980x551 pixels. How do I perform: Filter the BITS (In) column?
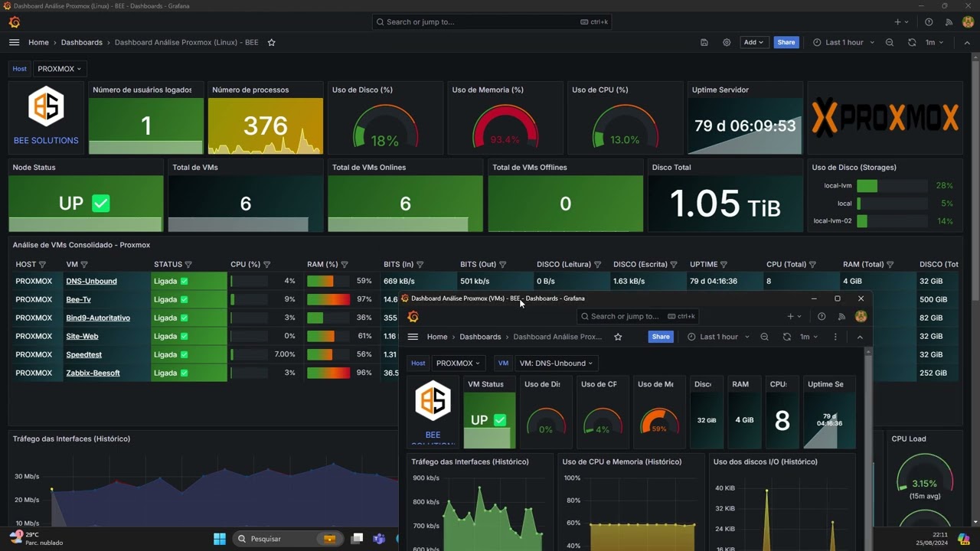(x=420, y=265)
